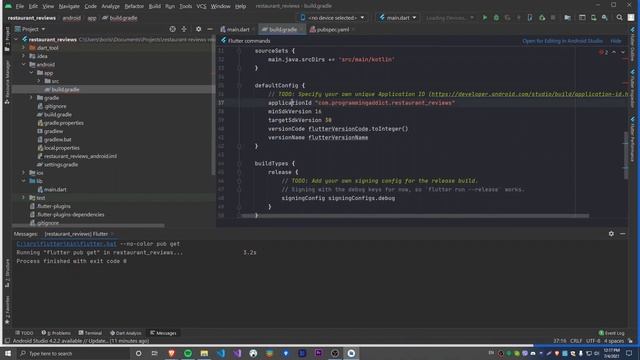Collapse the lib folder
The height and width of the screenshot is (360, 640).
click(x=23, y=181)
